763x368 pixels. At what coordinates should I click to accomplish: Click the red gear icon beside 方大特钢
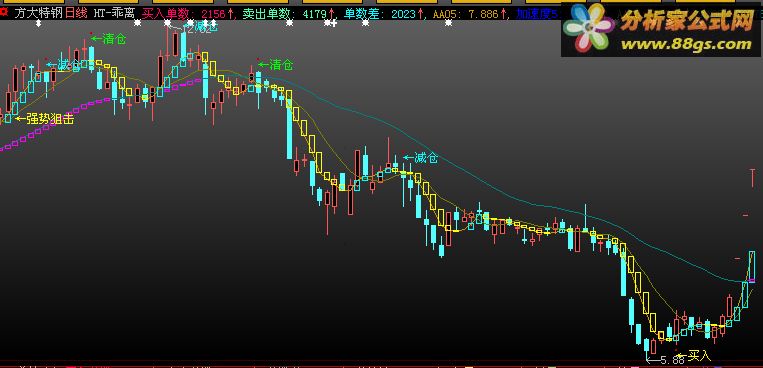point(5,13)
